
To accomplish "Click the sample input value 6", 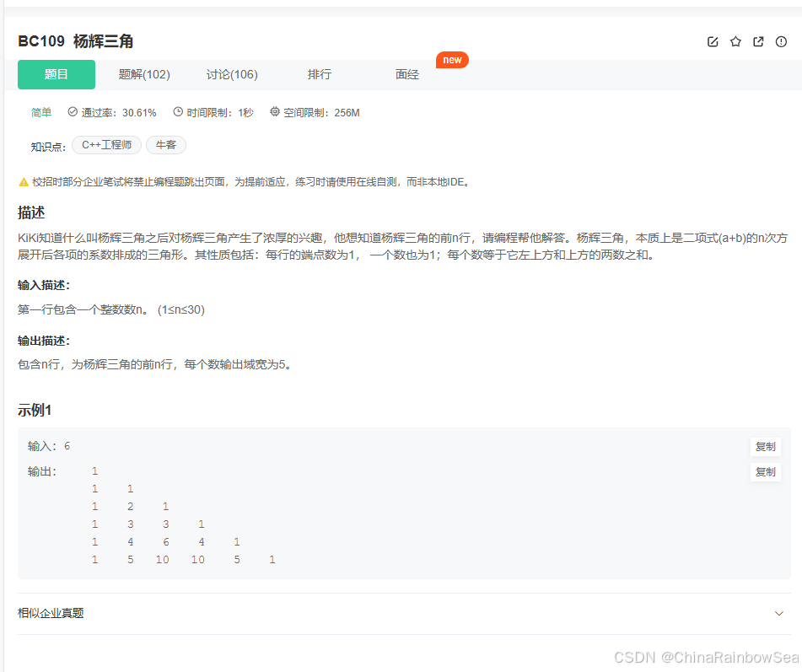I will [x=67, y=446].
